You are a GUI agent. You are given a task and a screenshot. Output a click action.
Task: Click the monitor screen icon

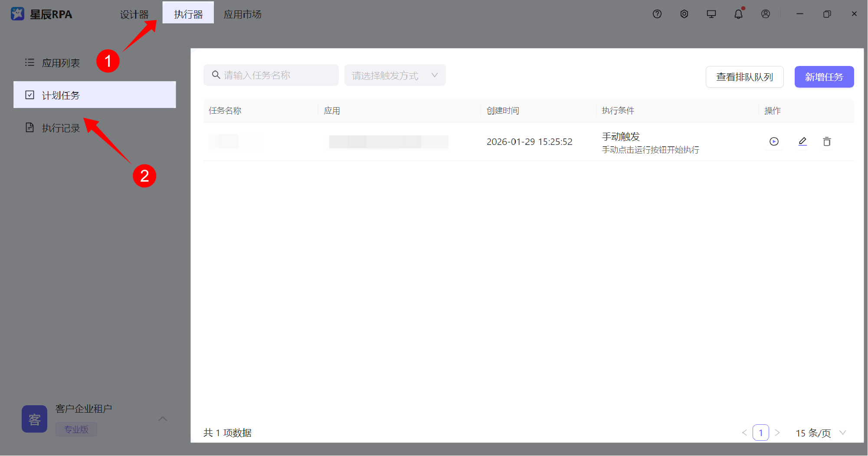point(711,14)
